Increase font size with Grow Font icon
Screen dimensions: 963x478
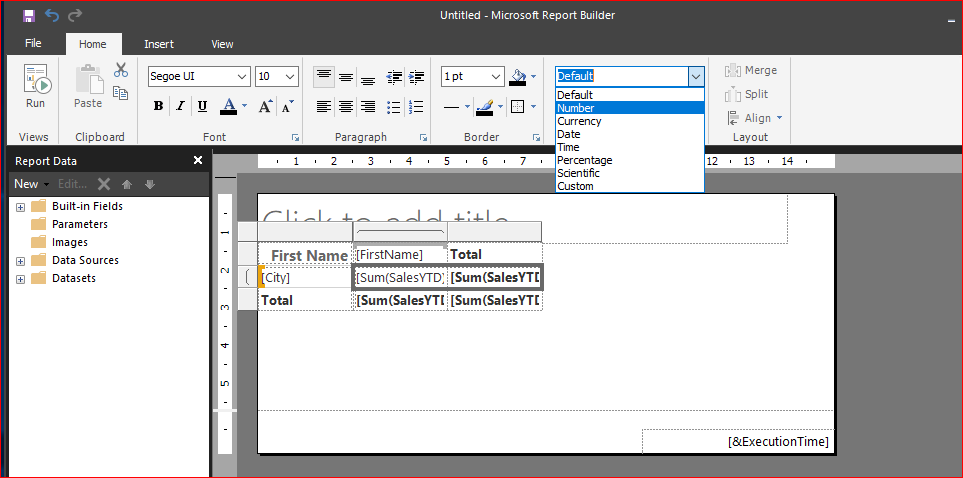point(266,106)
